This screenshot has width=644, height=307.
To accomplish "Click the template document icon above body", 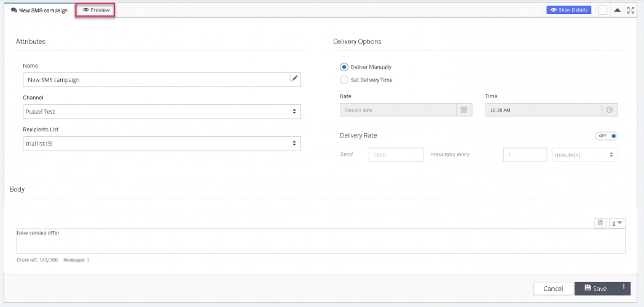I will [600, 223].
